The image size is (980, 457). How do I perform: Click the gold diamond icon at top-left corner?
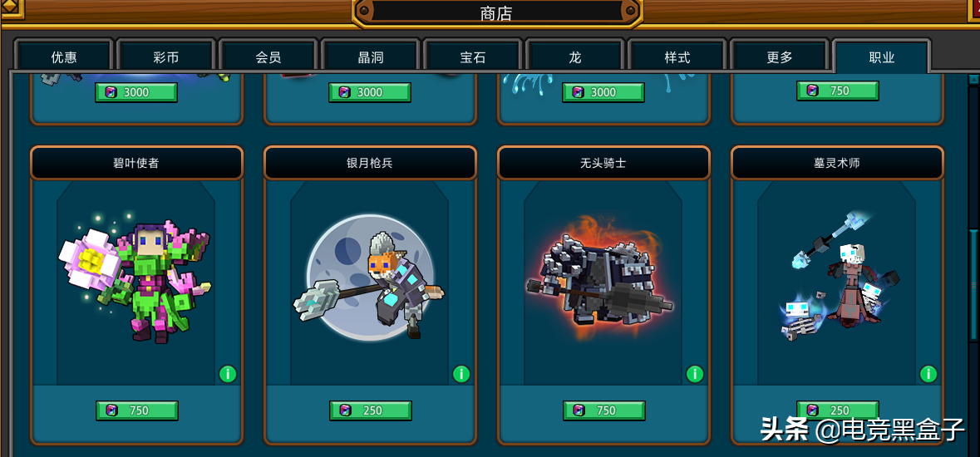click(10, 7)
